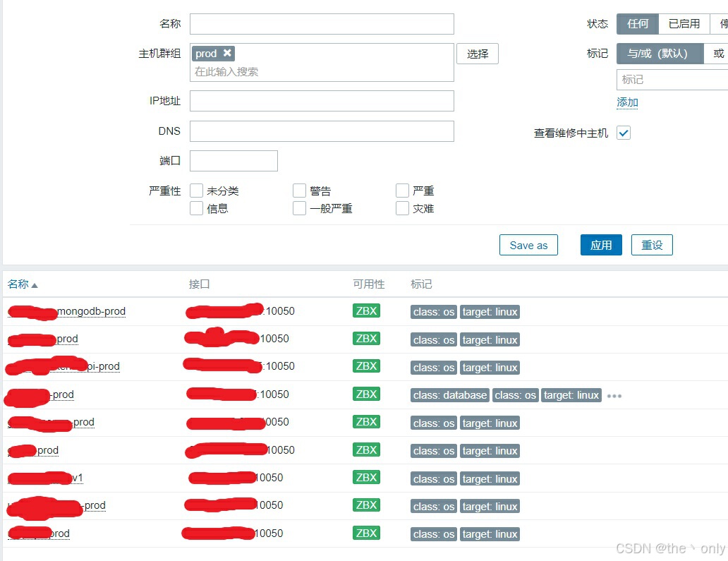Image resolution: width=728 pixels, height=561 pixels.
Task: Focus the DNS input field
Action: 322,131
